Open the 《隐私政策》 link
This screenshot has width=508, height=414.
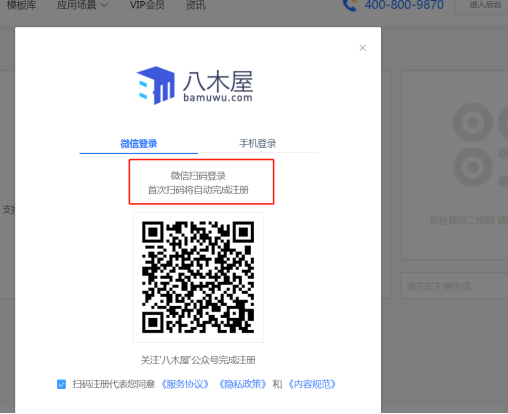(x=242, y=384)
